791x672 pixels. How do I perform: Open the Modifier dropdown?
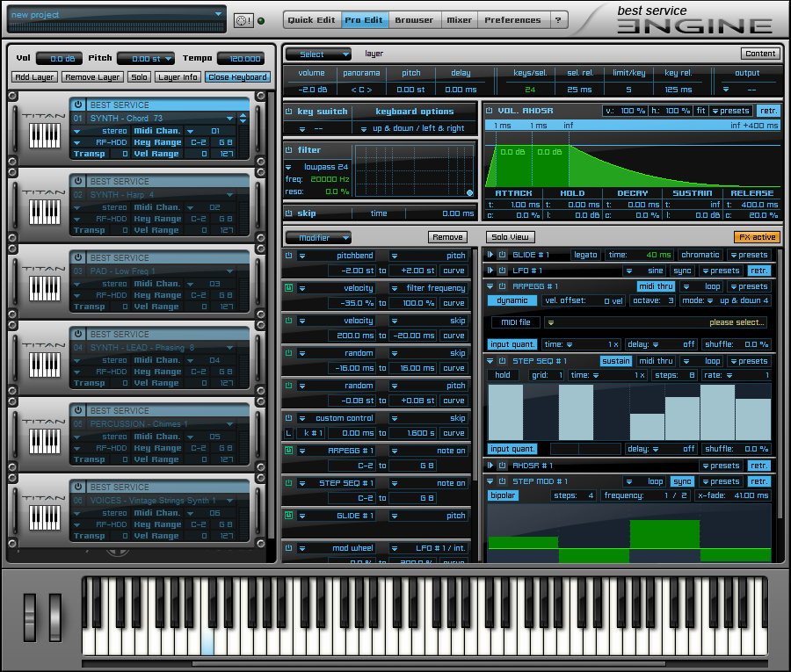318,237
